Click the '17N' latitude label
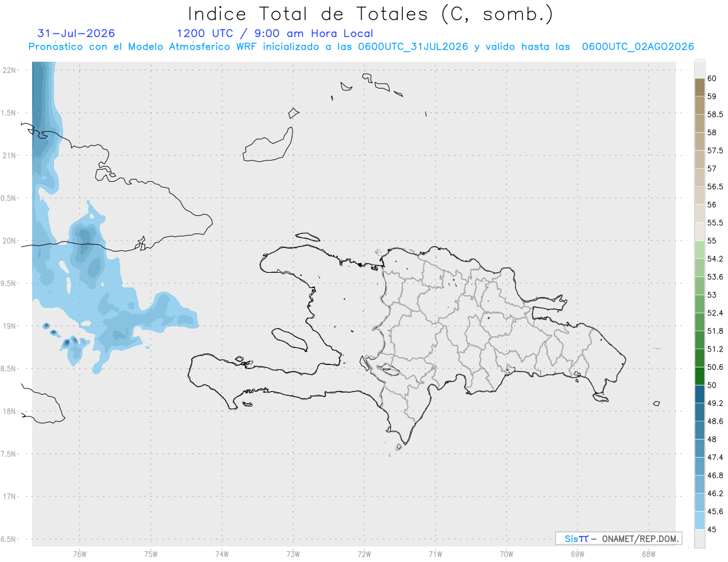 (x=9, y=497)
